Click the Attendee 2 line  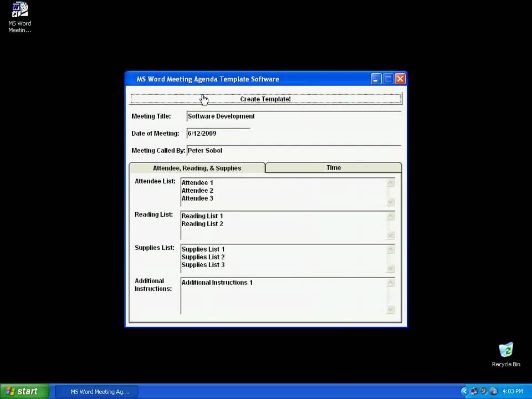[x=197, y=190]
